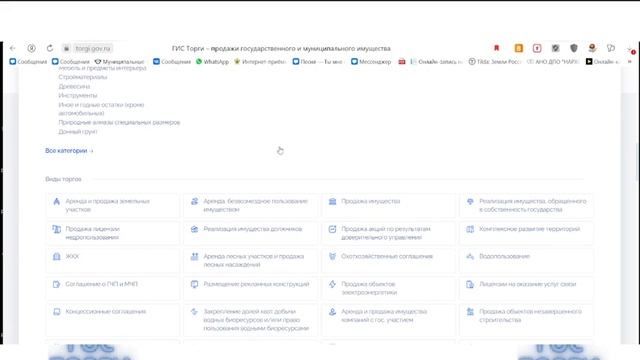
Task: Open the Соглашение о ГЧП и МЧП icon
Action: point(56,284)
